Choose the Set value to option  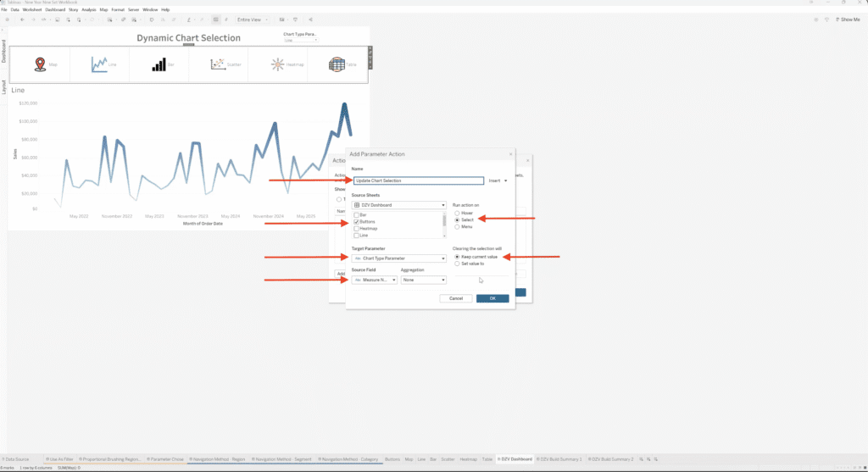tap(458, 264)
